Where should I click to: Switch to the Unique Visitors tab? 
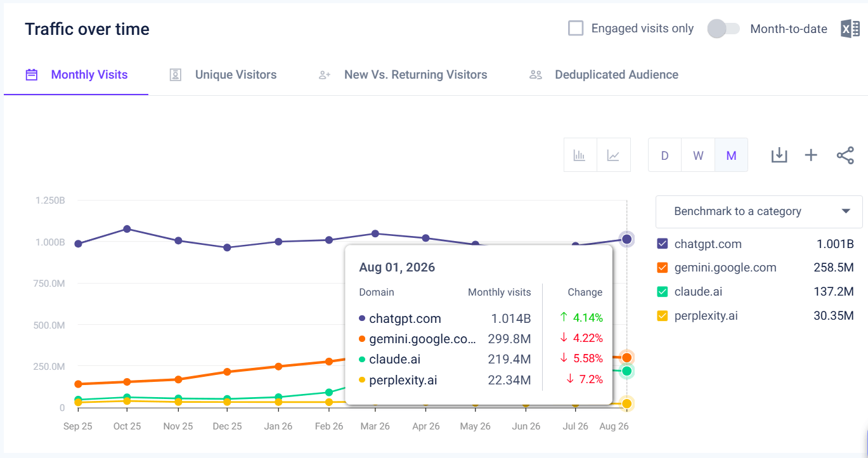pos(223,75)
